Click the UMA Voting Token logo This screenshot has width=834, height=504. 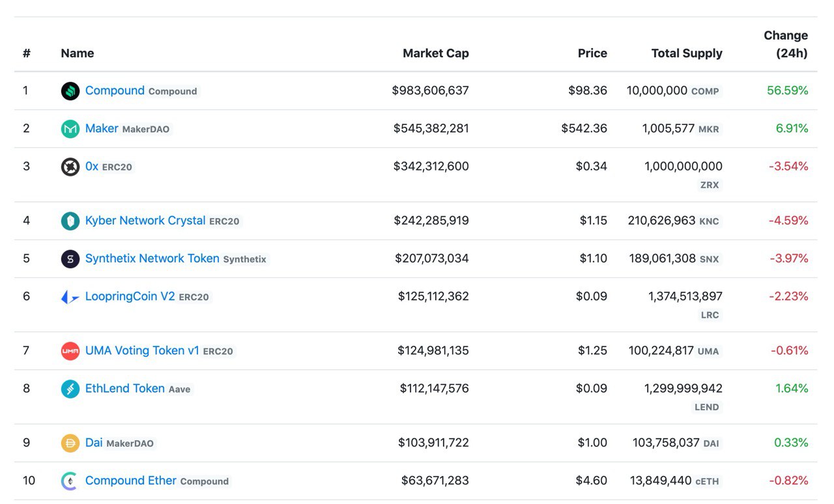[70, 351]
